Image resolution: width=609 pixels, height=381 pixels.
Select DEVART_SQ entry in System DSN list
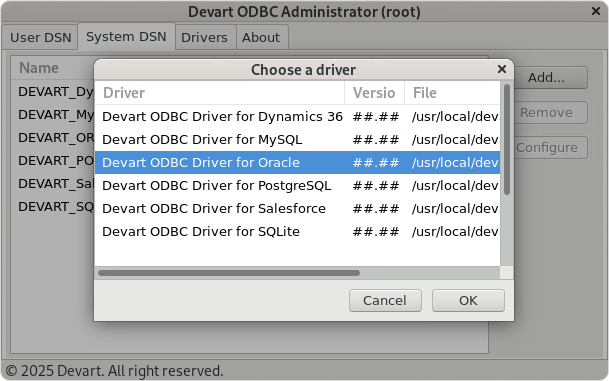56,206
